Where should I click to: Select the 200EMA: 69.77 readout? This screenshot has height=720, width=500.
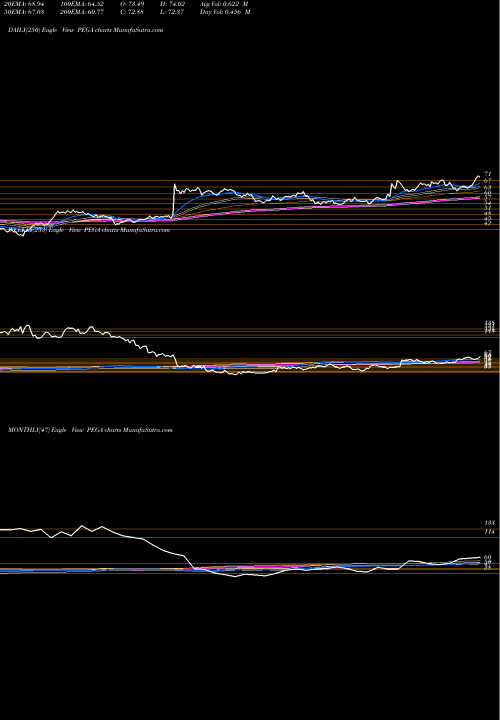(x=80, y=12)
